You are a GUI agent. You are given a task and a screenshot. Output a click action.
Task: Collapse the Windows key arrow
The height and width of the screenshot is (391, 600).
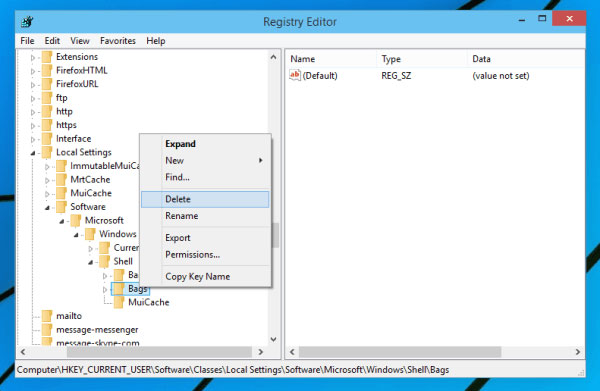(76, 235)
